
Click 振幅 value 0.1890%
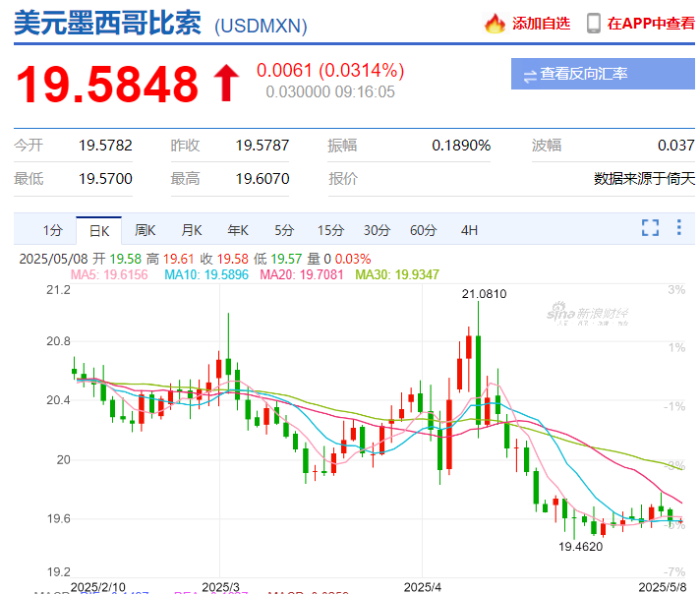click(461, 146)
